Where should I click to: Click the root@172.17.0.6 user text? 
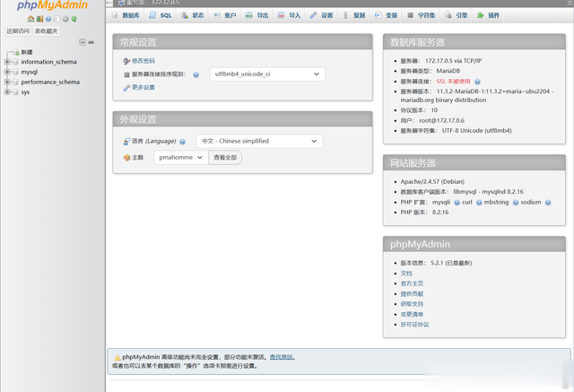coord(442,120)
